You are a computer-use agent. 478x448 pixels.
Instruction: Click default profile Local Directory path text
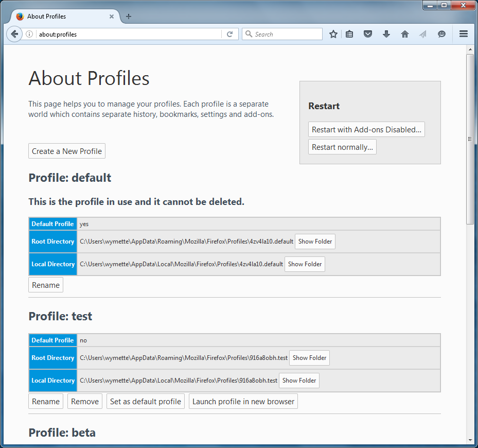(182, 264)
